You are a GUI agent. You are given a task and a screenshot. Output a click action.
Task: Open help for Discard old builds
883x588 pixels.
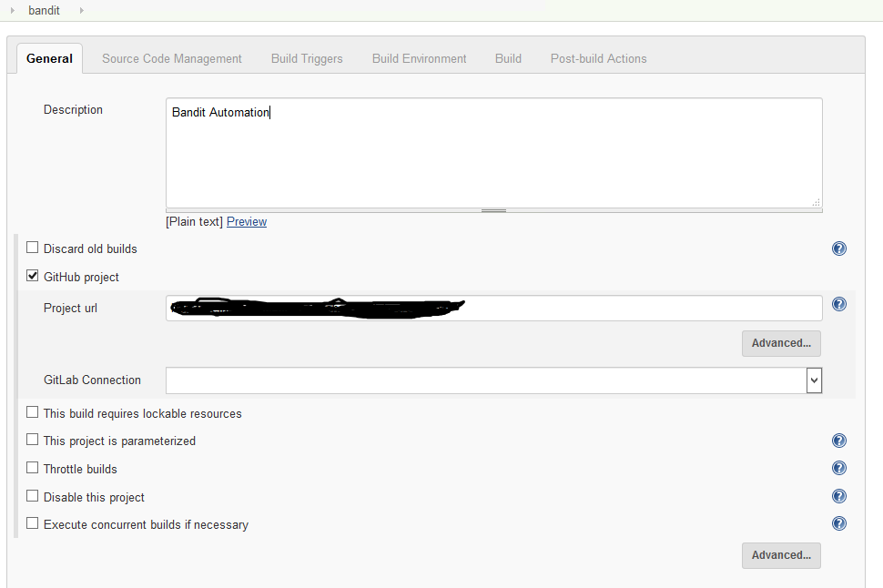click(x=838, y=248)
